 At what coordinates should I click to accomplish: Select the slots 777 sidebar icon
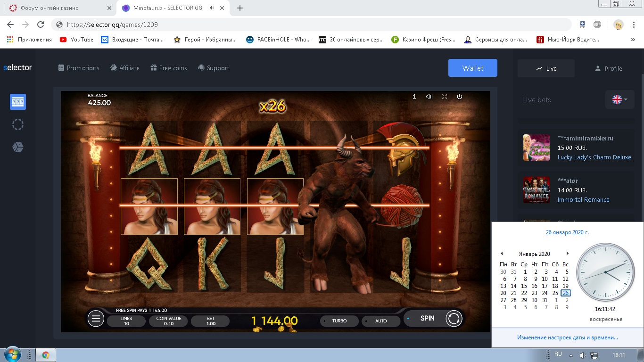(18, 102)
